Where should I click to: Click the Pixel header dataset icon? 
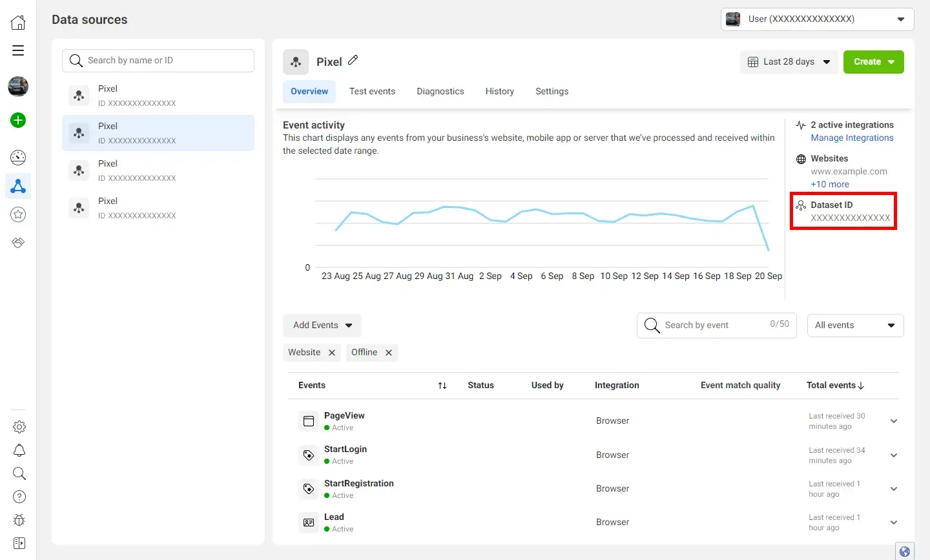[296, 62]
